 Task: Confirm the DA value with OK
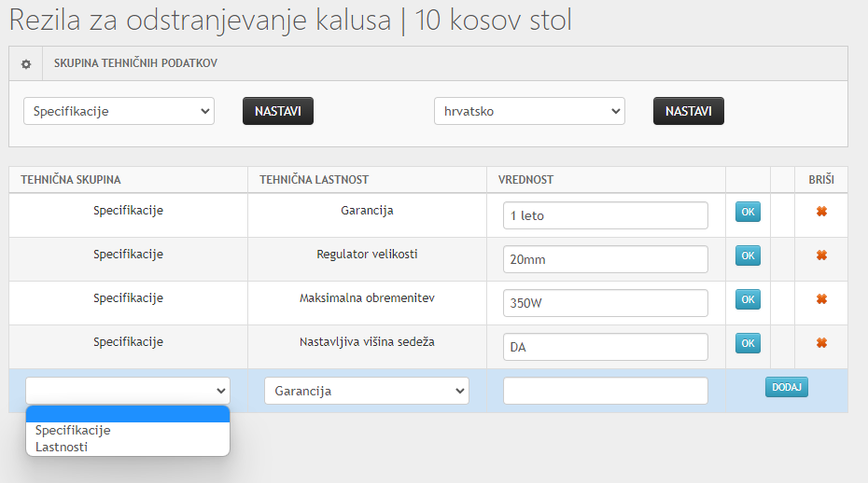pos(748,343)
